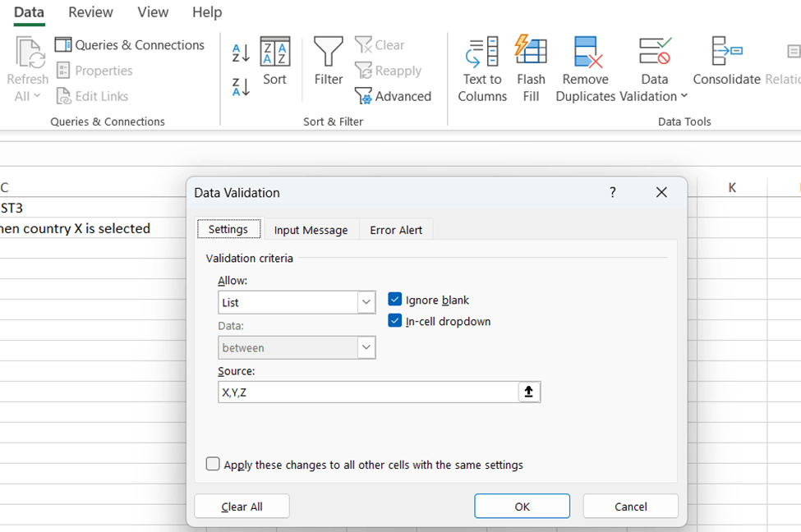Screen dimensions: 801x532
Task: Launch Text to Columns wizard
Action: coord(482,70)
